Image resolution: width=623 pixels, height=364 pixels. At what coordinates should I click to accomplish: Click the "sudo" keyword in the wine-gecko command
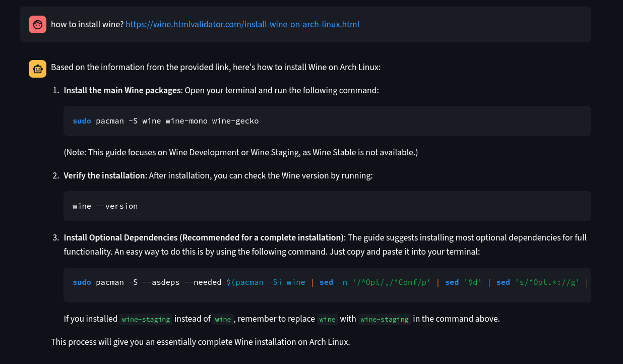[x=82, y=121]
